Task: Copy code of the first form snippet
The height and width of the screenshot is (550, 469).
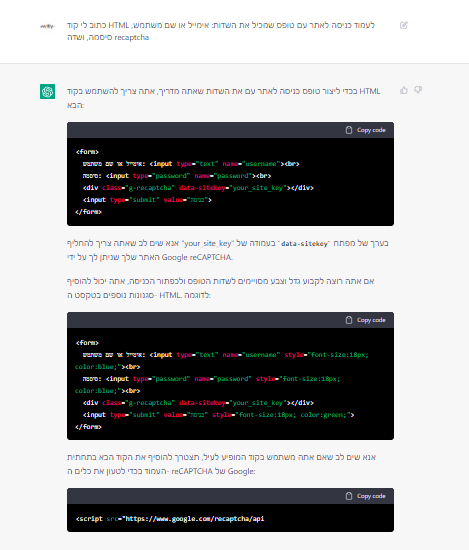Action: [x=366, y=130]
